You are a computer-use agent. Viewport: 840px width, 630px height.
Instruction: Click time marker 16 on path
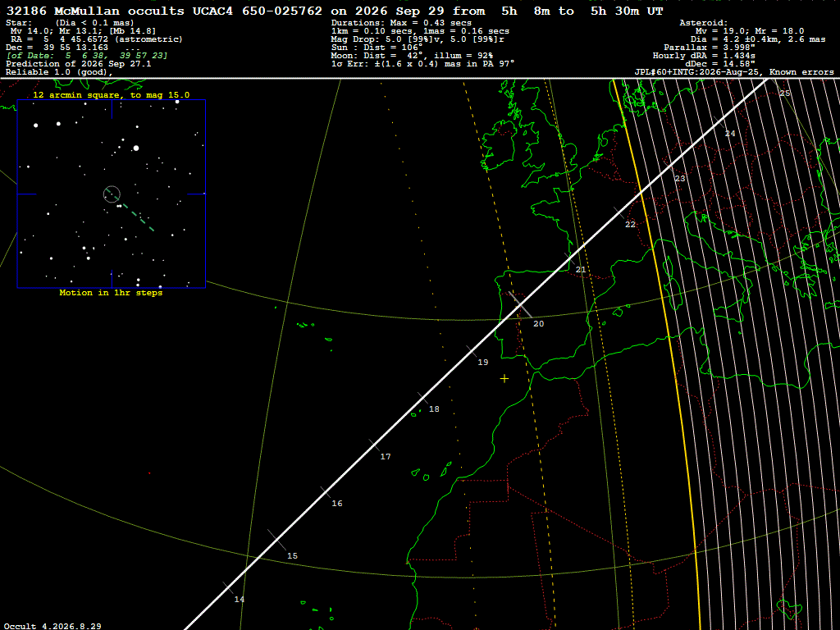[x=337, y=503]
